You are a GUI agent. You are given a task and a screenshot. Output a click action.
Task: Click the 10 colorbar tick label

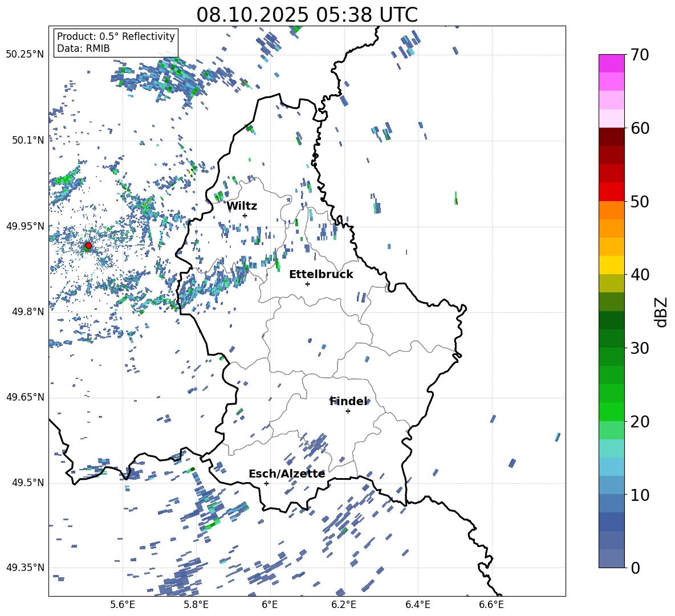[640, 495]
